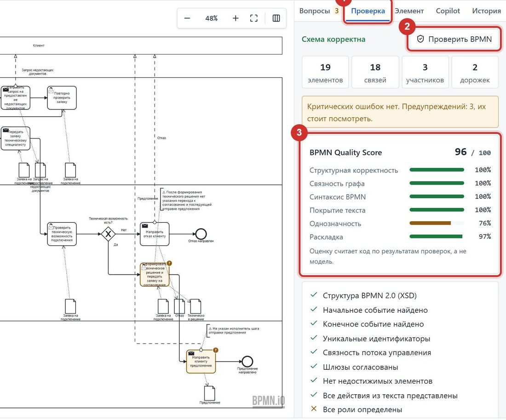This screenshot has height=420, width=506.
Task: Open the 'Элемент' tab
Action: (409, 11)
